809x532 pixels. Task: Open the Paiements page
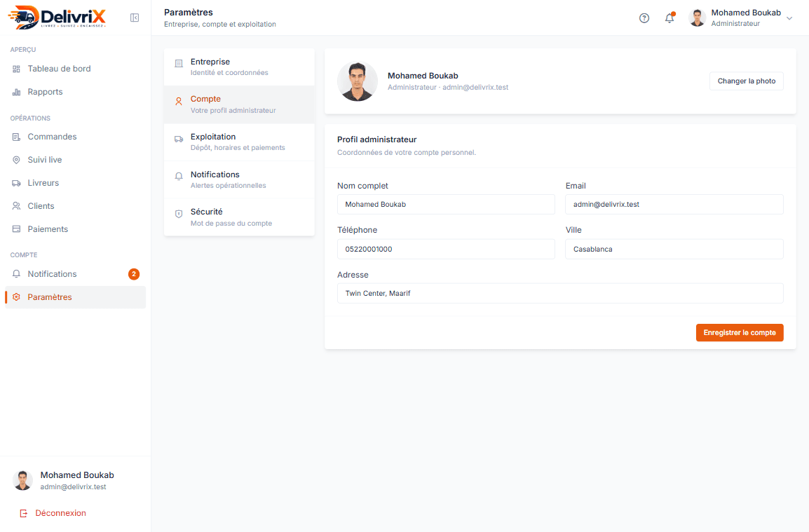pos(75,229)
